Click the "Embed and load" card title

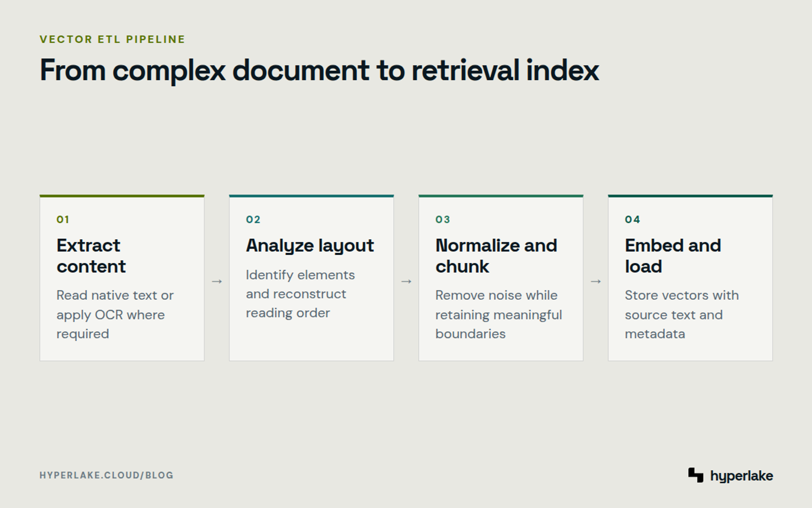[x=673, y=256]
